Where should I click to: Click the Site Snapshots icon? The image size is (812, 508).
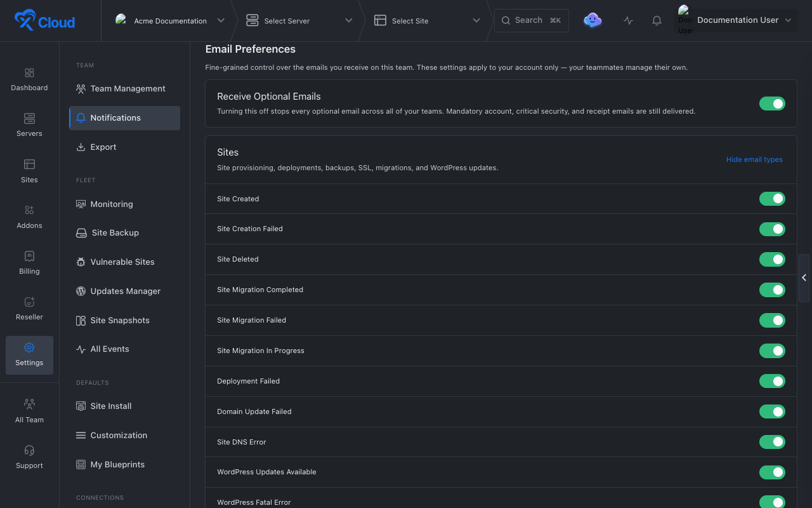81,320
